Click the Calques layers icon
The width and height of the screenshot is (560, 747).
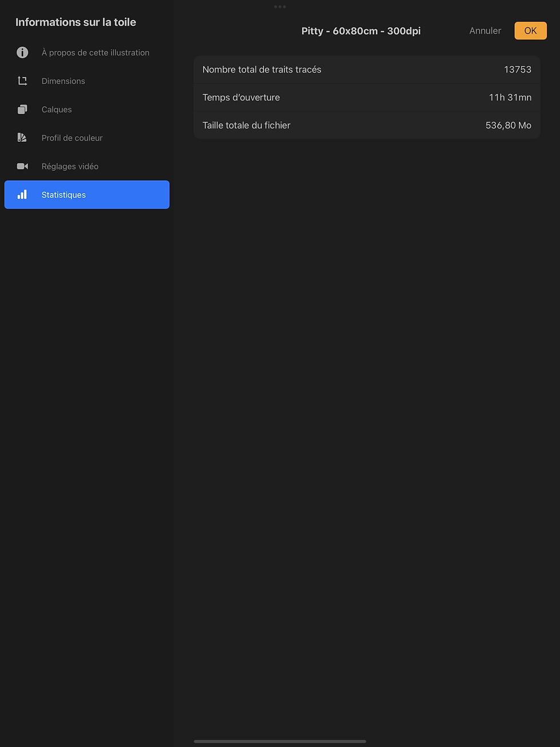pyautogui.click(x=22, y=110)
